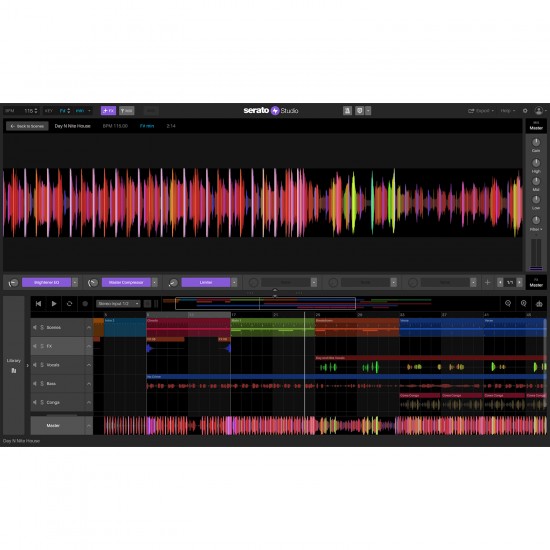
Task: Mute the Scenes track
Action: click(x=35, y=327)
